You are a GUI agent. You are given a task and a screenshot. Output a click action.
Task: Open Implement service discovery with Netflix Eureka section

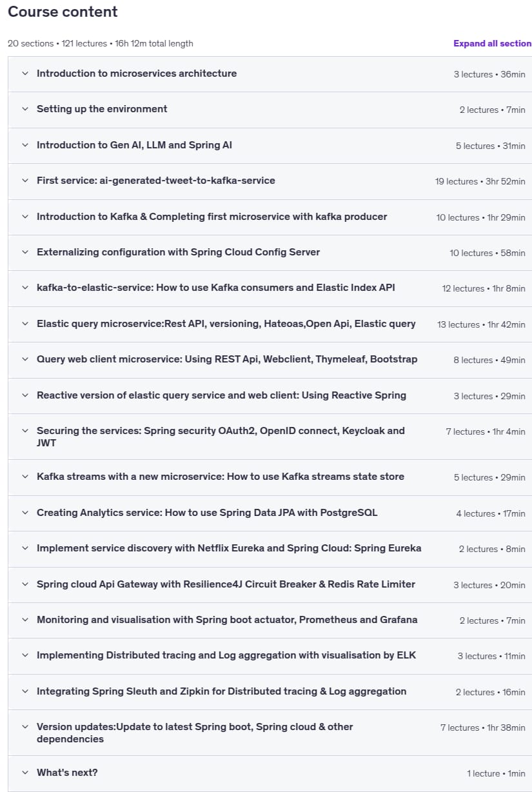click(270, 549)
